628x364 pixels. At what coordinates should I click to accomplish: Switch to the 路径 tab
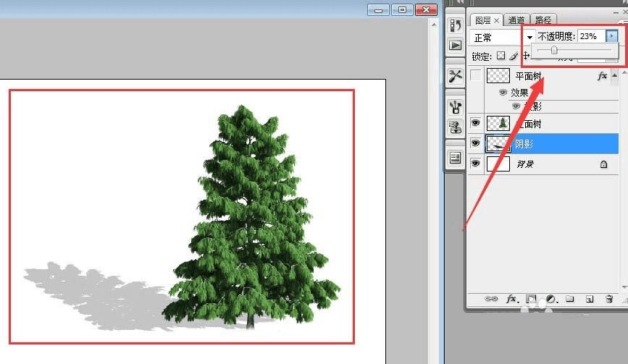point(543,20)
